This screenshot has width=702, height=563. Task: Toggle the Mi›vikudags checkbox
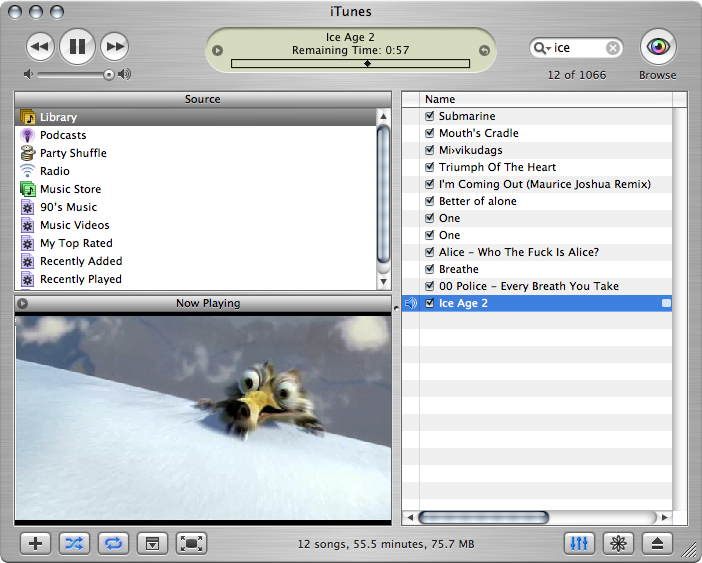coord(430,150)
